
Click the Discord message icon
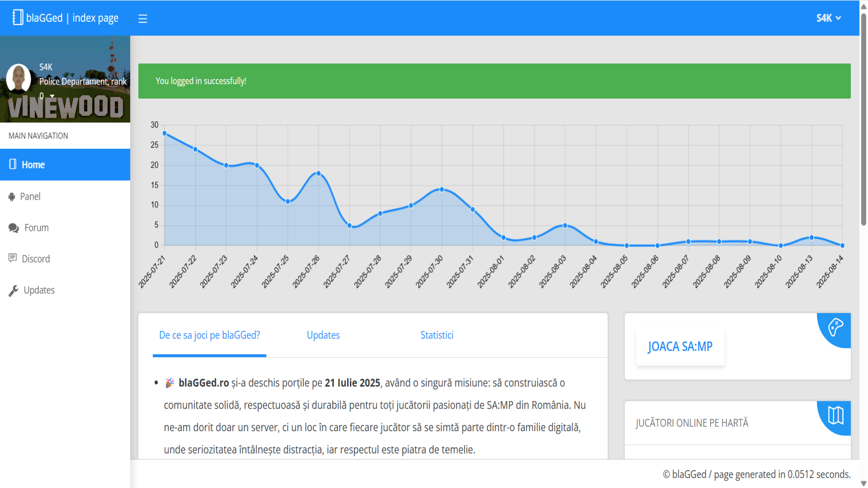pos(13,258)
